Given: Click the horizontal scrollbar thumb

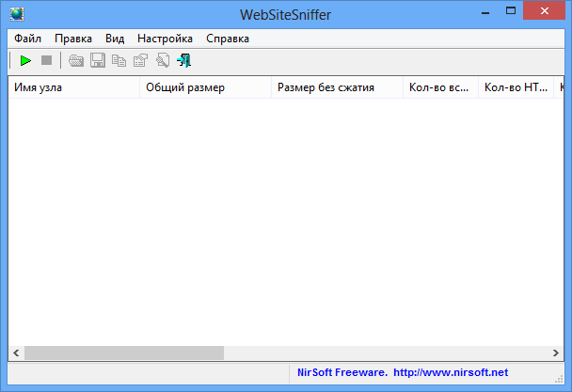Looking at the screenshot, I should click(124, 353).
